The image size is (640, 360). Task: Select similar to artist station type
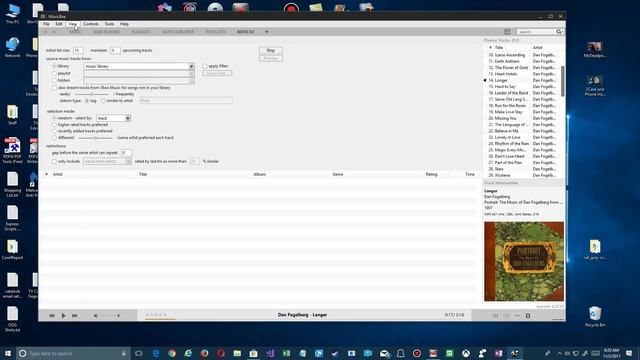[103, 100]
